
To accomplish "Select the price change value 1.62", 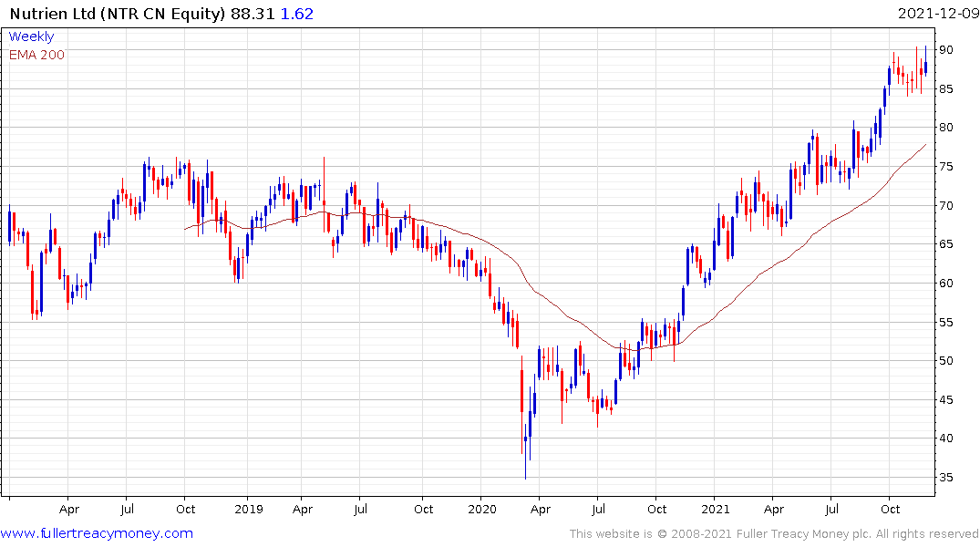I will [297, 14].
